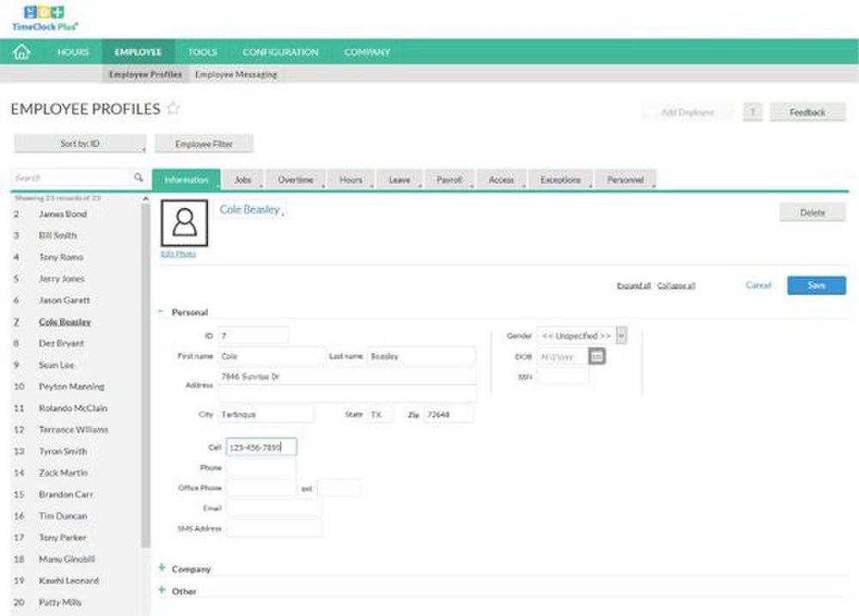The height and width of the screenshot is (616, 859).
Task: Click the star beside Employee Profiles heading
Action: (x=174, y=108)
